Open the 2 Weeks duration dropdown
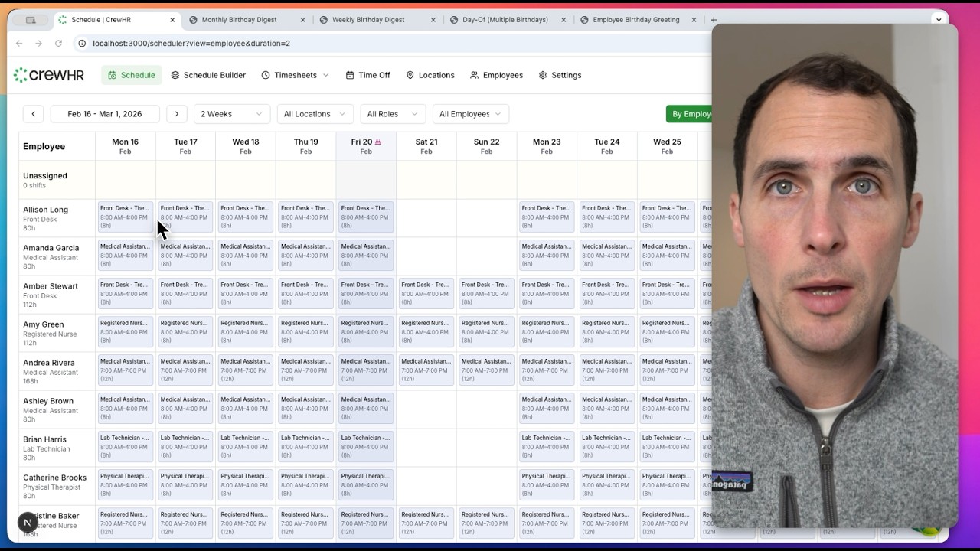The image size is (980, 551). 232,114
